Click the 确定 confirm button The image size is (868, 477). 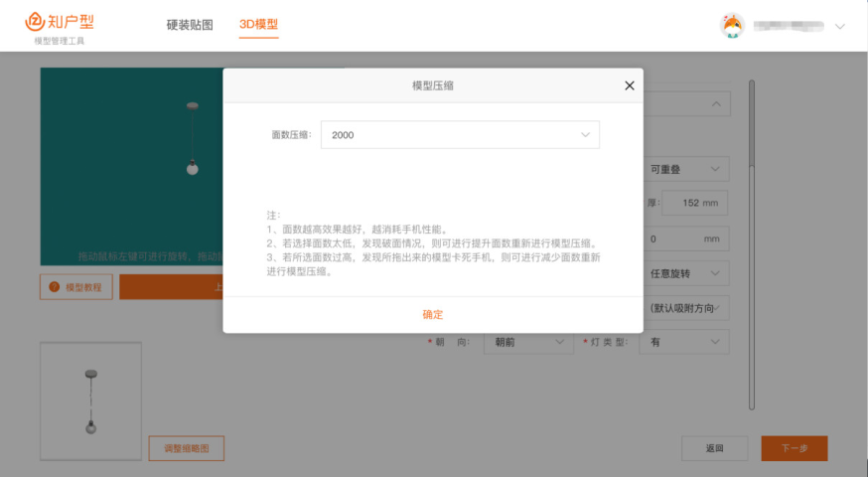point(433,314)
